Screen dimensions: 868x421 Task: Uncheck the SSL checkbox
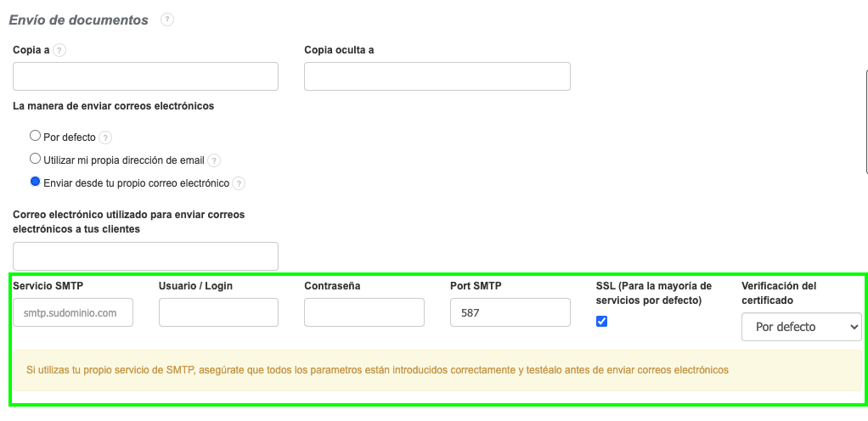click(x=602, y=321)
